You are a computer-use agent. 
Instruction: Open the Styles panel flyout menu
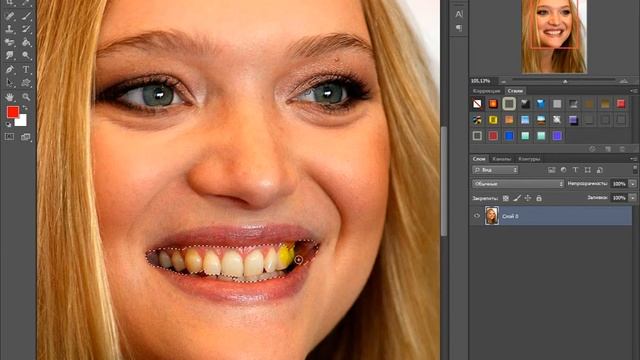(x=633, y=91)
